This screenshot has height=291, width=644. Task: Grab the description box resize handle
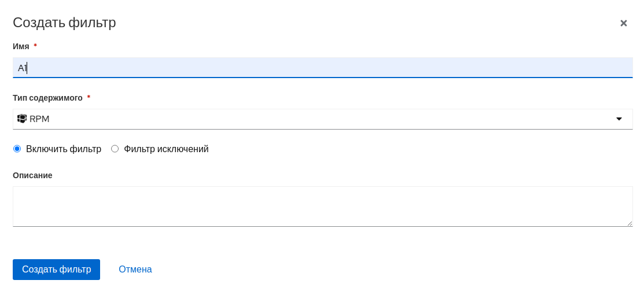click(x=630, y=223)
